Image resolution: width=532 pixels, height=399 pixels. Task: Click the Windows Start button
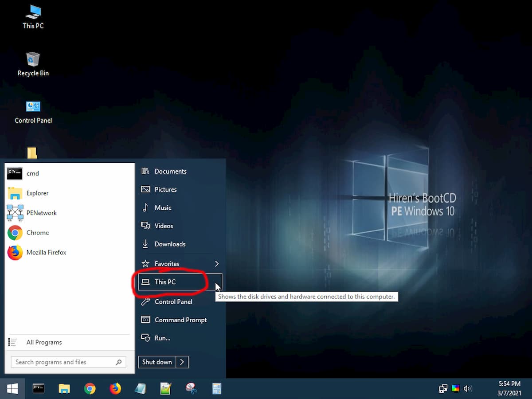coord(12,389)
